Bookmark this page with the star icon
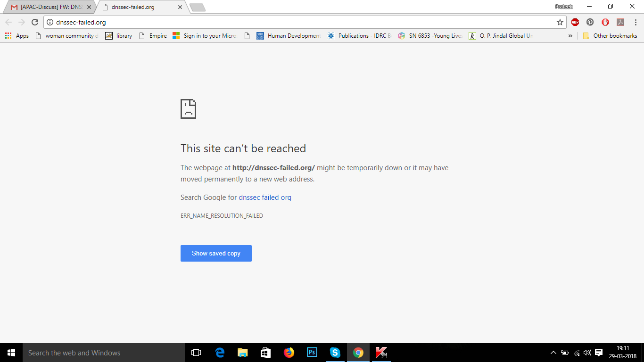 point(560,22)
